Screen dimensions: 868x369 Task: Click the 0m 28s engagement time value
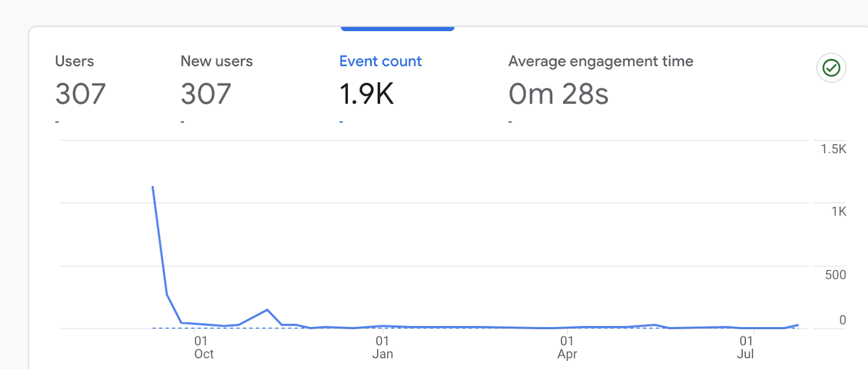(x=558, y=94)
